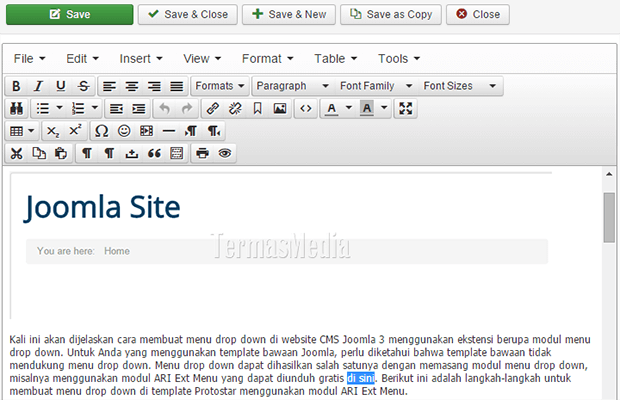
Task: Open the Paragraph block format dropdown
Action: click(293, 86)
